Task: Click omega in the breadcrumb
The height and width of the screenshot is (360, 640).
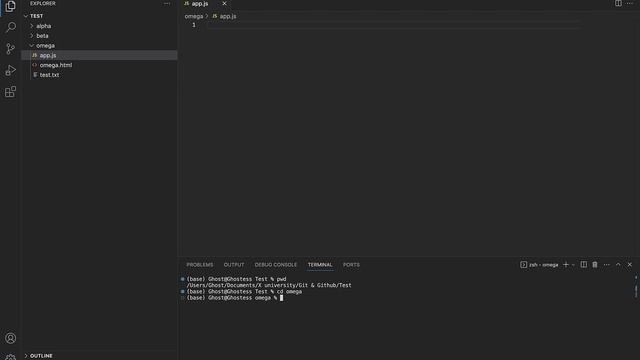Action: coord(193,16)
